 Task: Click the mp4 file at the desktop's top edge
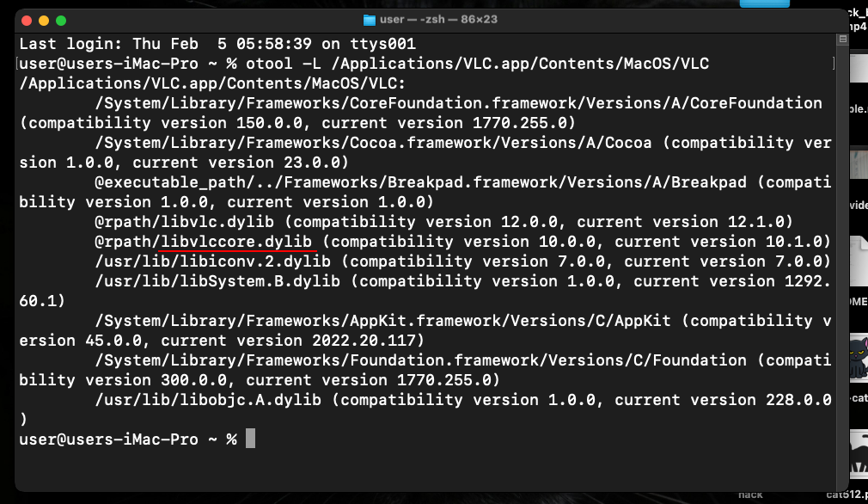click(858, 22)
